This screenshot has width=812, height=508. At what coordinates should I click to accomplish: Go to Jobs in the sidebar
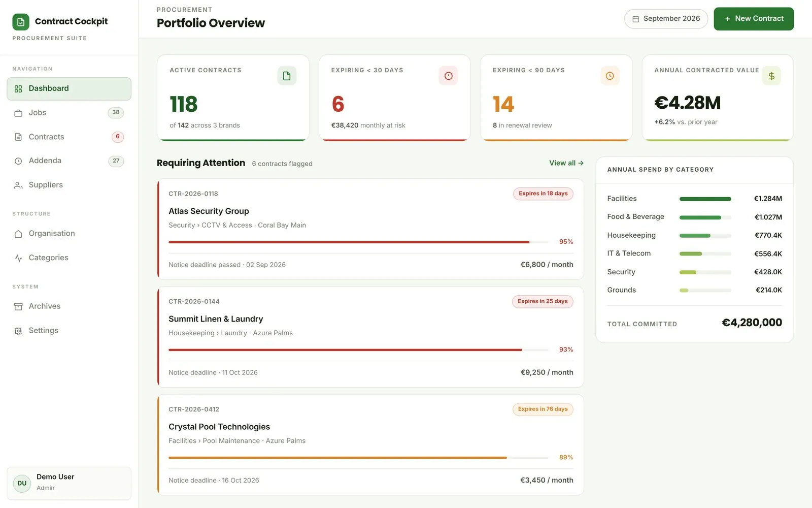[x=69, y=113]
